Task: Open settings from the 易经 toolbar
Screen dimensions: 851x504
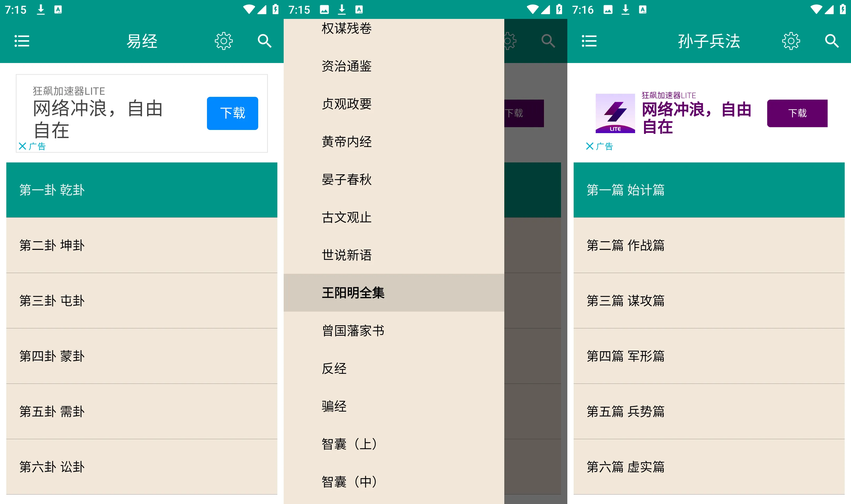Action: coord(224,41)
